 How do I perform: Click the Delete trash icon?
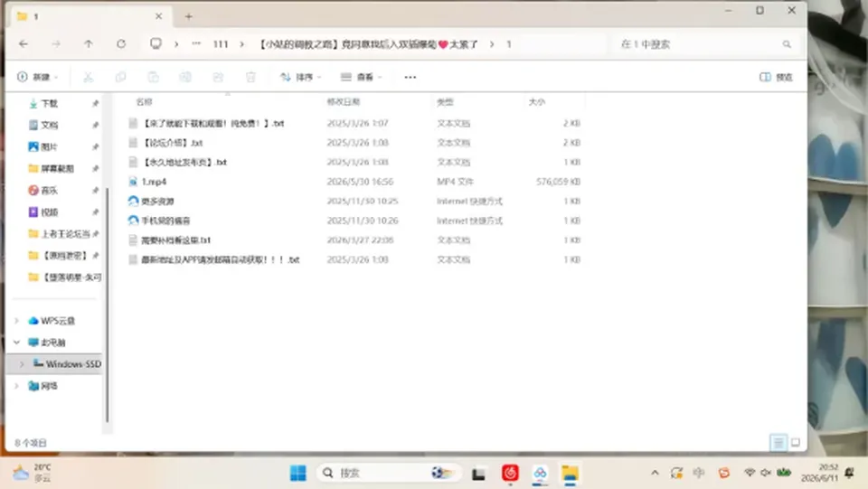tap(250, 77)
